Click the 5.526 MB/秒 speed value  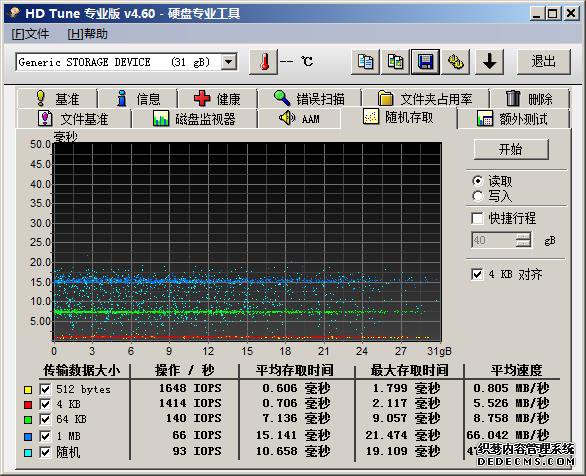[x=511, y=403]
